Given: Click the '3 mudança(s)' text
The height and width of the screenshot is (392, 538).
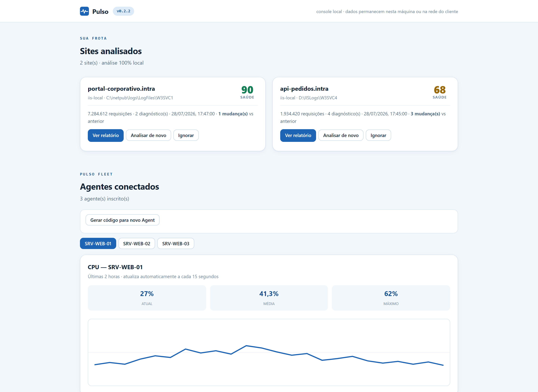Looking at the screenshot, I should coord(425,114).
